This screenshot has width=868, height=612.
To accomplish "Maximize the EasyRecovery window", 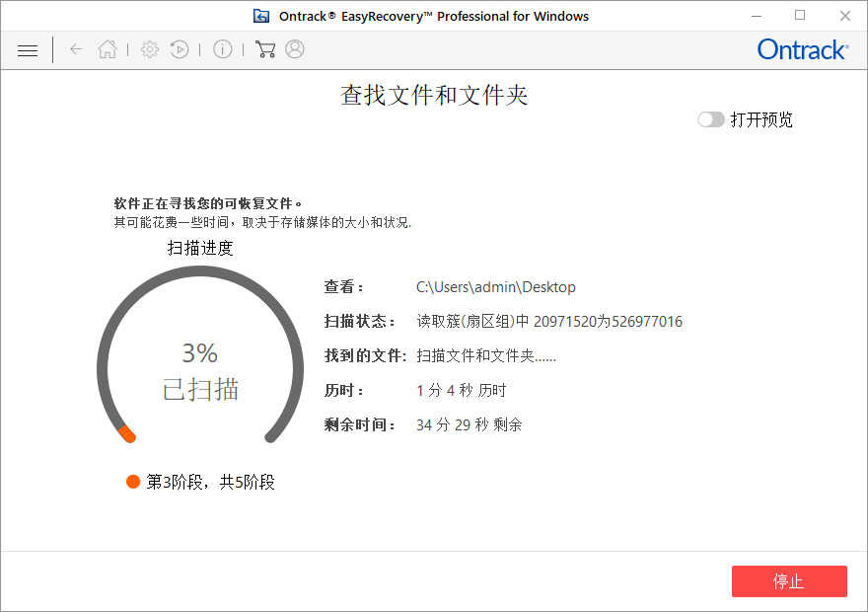I will (800, 16).
